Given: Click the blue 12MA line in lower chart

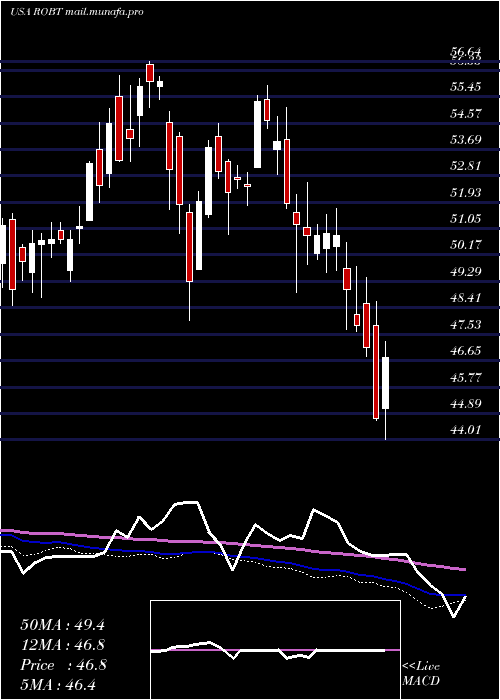Looking at the screenshot, I should (232, 554).
